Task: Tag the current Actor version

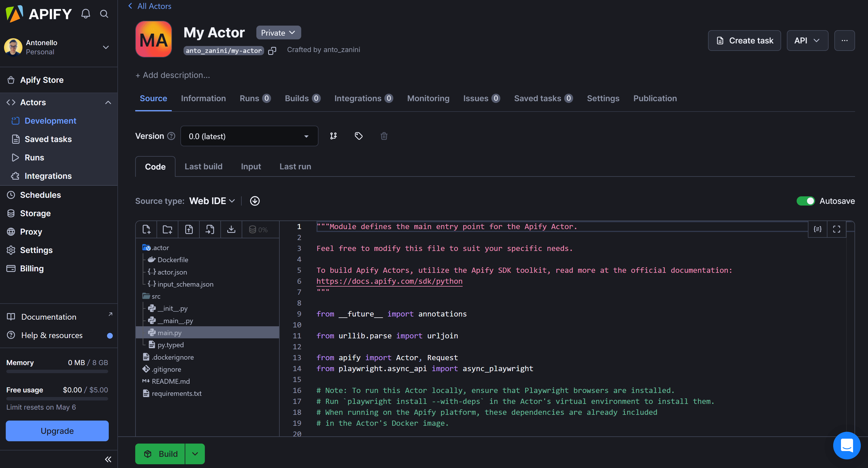Action: coord(358,136)
